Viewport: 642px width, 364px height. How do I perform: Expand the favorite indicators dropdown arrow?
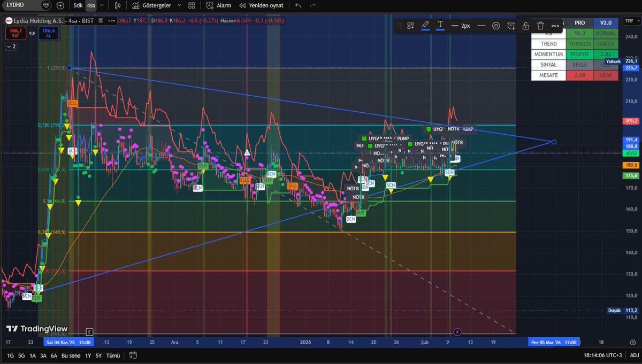(179, 5)
